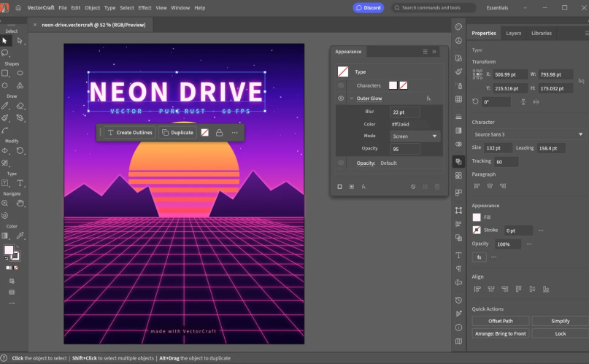This screenshot has width=589, height=364.
Task: Select the Eyedropper tool
Action: [20, 236]
